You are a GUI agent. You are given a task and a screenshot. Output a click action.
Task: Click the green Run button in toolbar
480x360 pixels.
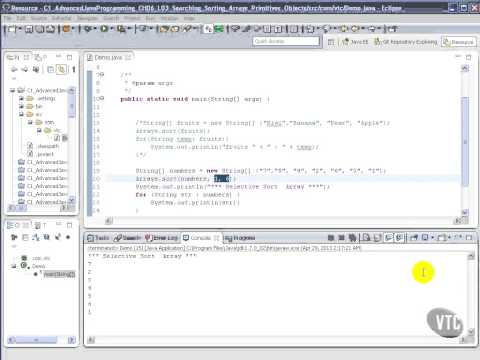click(x=104, y=29)
